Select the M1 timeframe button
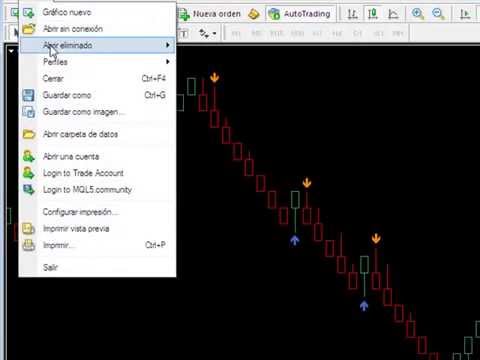The height and width of the screenshot is (360, 480). pos(236,33)
